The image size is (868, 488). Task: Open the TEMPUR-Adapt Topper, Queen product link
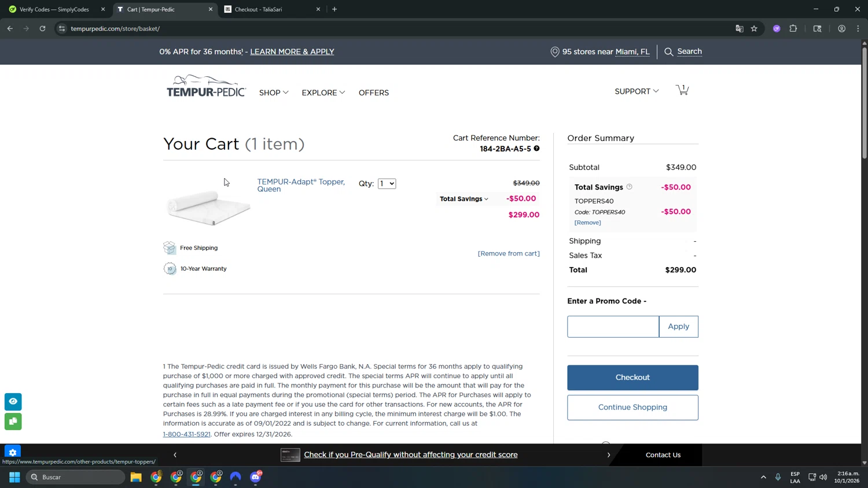pos(301,186)
